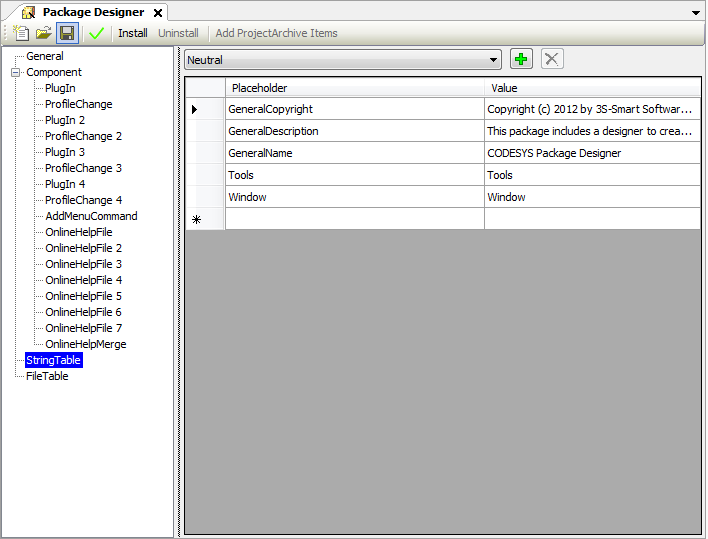Screen dimensions: 708x539
Task: Close the Package Designer tab
Action: (x=158, y=12)
